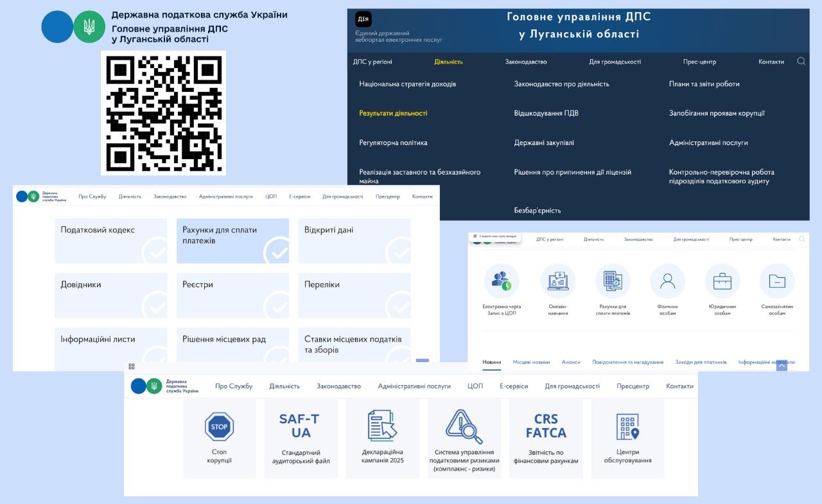Open Законодавство in the dark header menu
822x504 pixels.
(526, 62)
